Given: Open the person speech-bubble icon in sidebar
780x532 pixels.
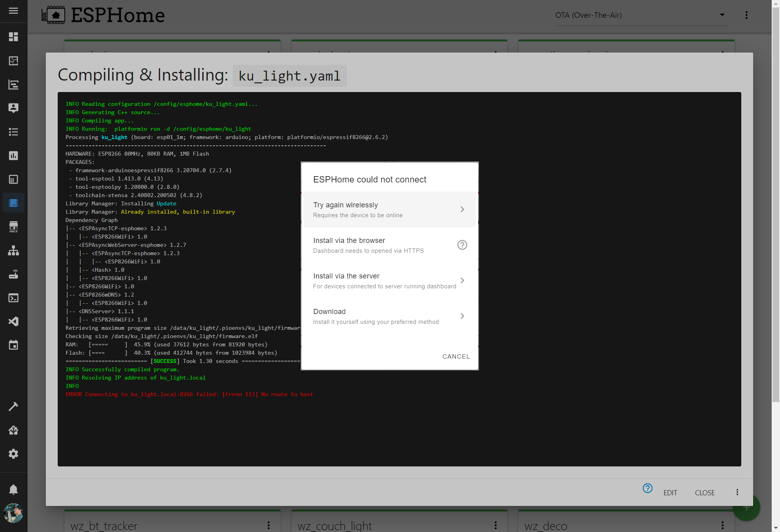Looking at the screenshot, I should [x=13, y=108].
